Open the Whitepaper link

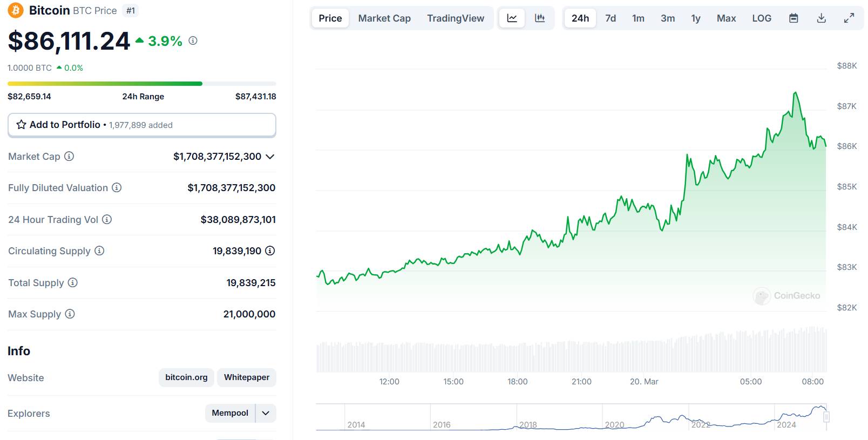[x=247, y=377]
